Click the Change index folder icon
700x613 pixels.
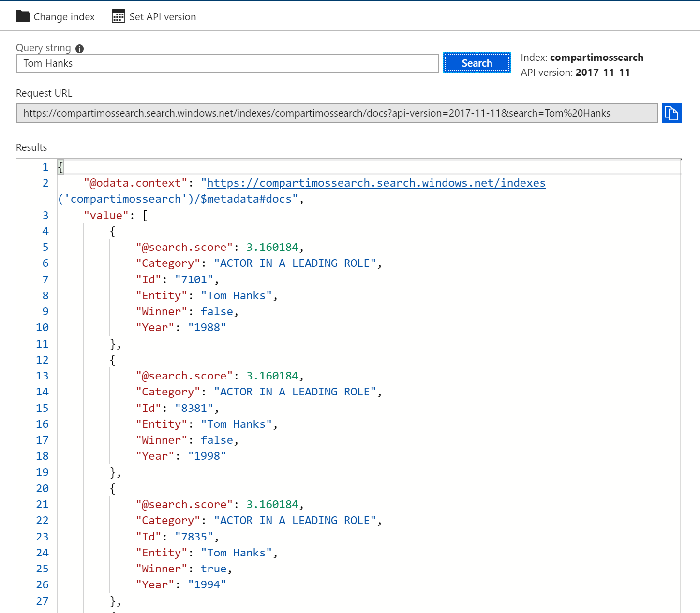click(x=23, y=16)
